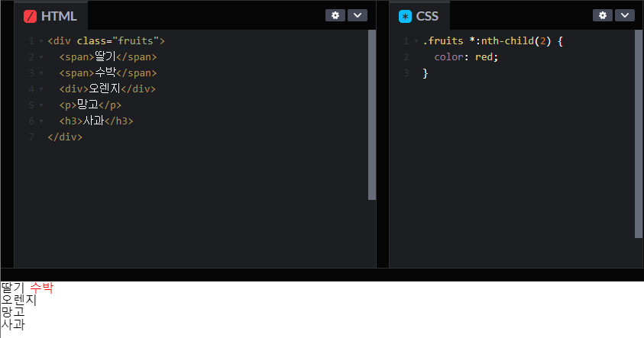Click the div class="fruits" opening tag
The width and height of the screenshot is (644, 338).
point(106,41)
